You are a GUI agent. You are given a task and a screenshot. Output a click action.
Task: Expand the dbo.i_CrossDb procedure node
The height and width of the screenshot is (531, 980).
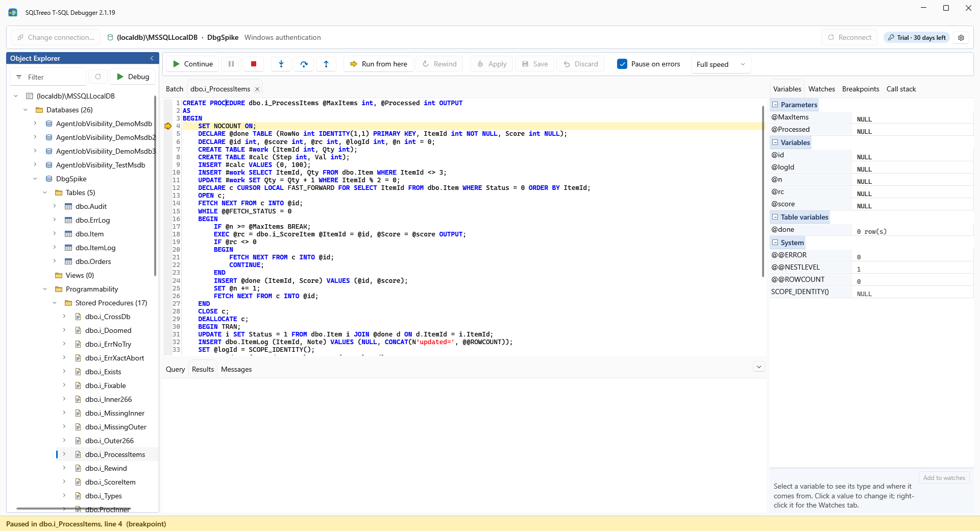tap(64, 317)
